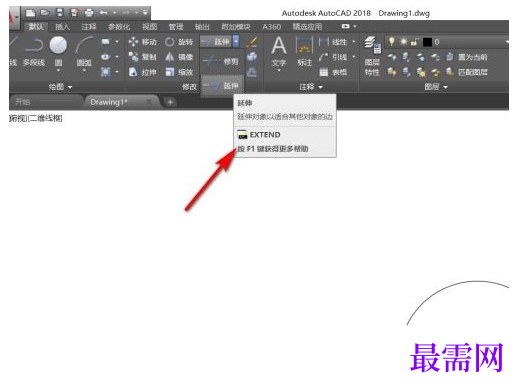Open the quick access toolbar customize dropdown
Image resolution: width=522 pixels, height=389 pixels.
(145, 13)
